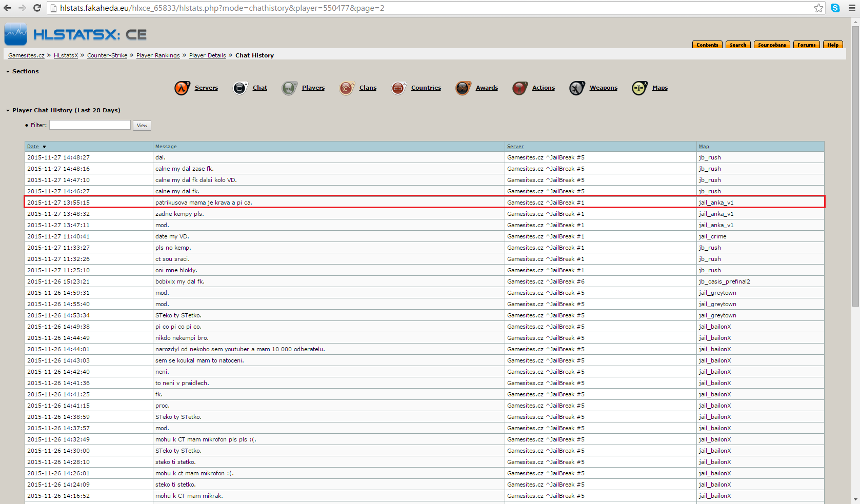Focus the Filter text field

[x=90, y=125]
